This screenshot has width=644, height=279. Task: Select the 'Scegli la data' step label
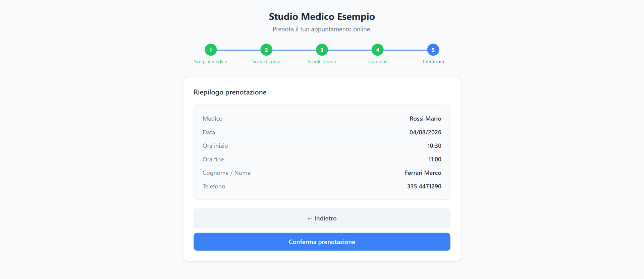266,62
